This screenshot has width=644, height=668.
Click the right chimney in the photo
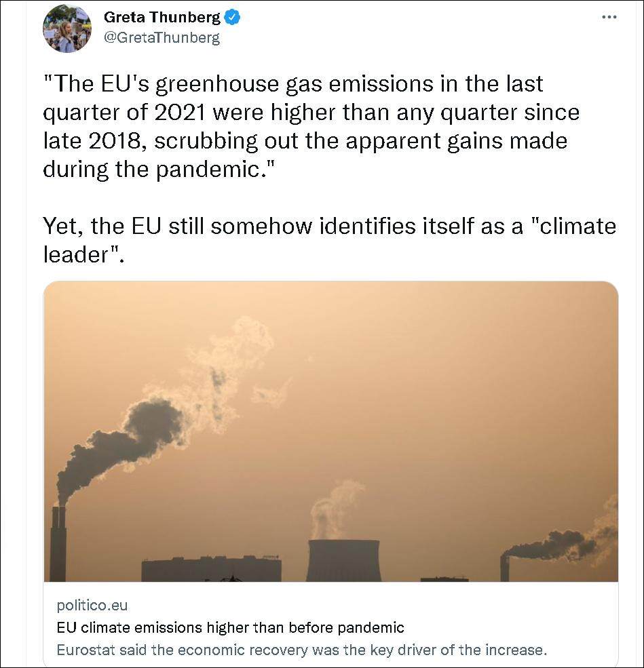(x=505, y=568)
